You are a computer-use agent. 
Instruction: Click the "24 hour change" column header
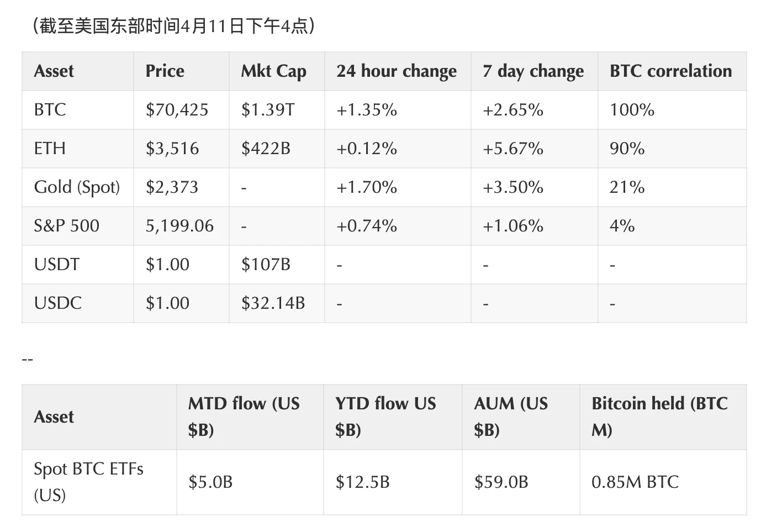397,71
